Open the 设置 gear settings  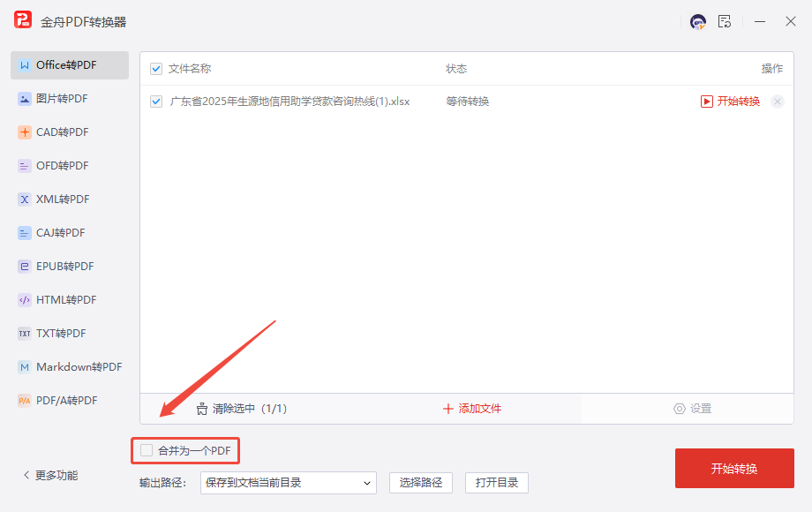692,409
